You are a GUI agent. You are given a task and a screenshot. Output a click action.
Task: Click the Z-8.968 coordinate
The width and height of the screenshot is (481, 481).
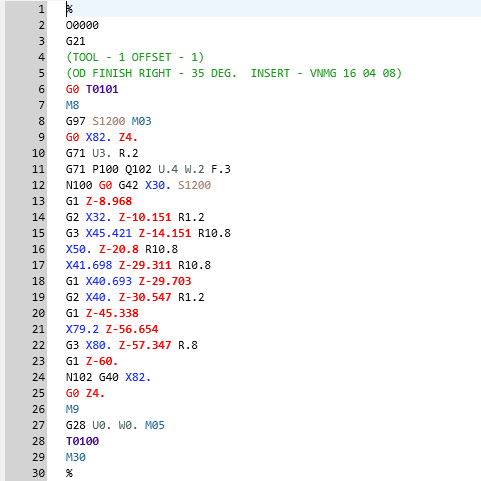109,201
